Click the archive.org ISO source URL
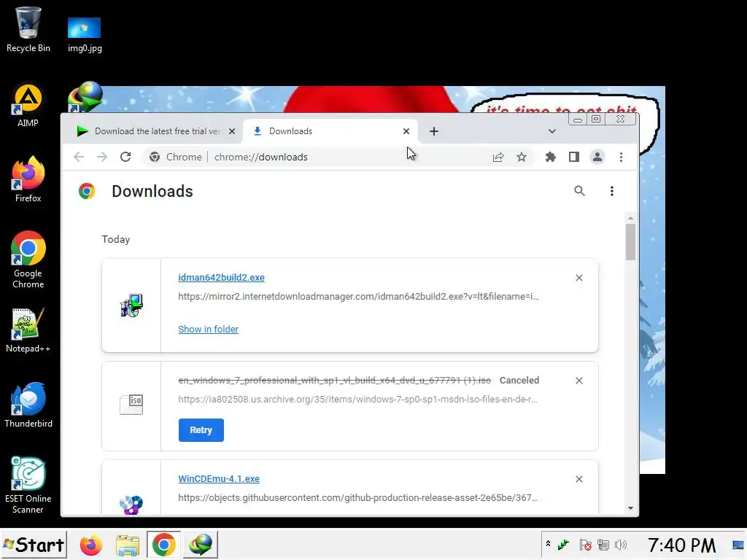 pyautogui.click(x=357, y=399)
